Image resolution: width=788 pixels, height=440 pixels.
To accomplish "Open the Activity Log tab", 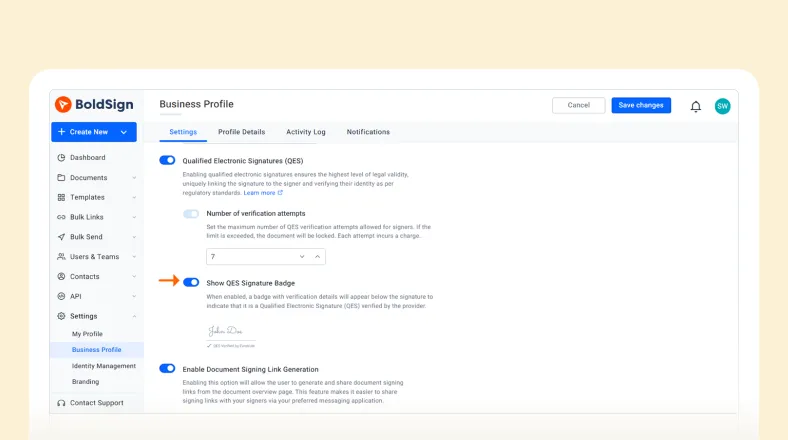I will tap(305, 132).
